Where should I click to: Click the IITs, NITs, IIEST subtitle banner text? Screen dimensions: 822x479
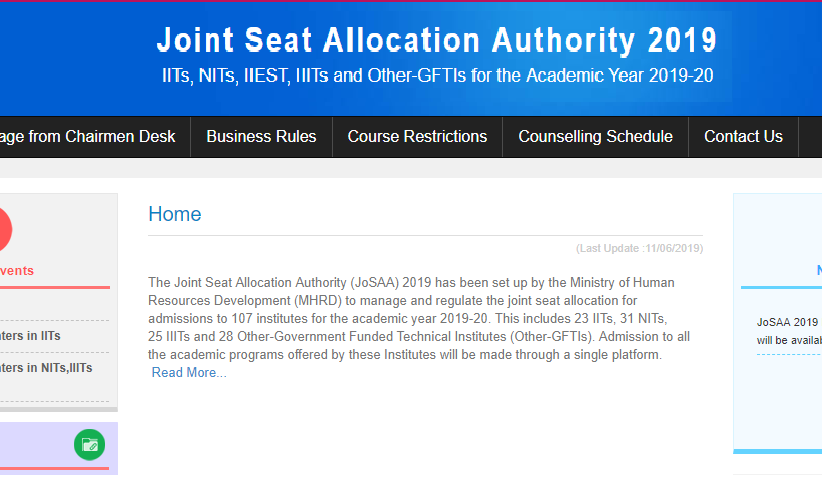(437, 76)
